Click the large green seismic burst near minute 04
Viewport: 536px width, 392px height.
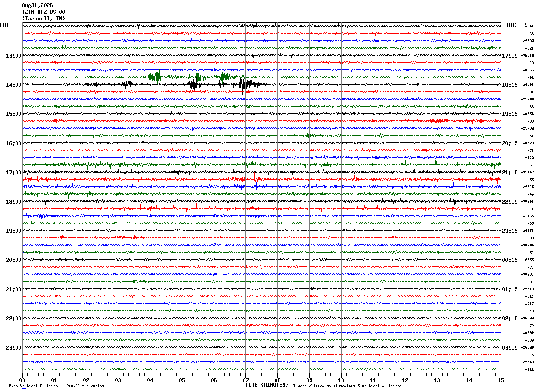(156, 77)
